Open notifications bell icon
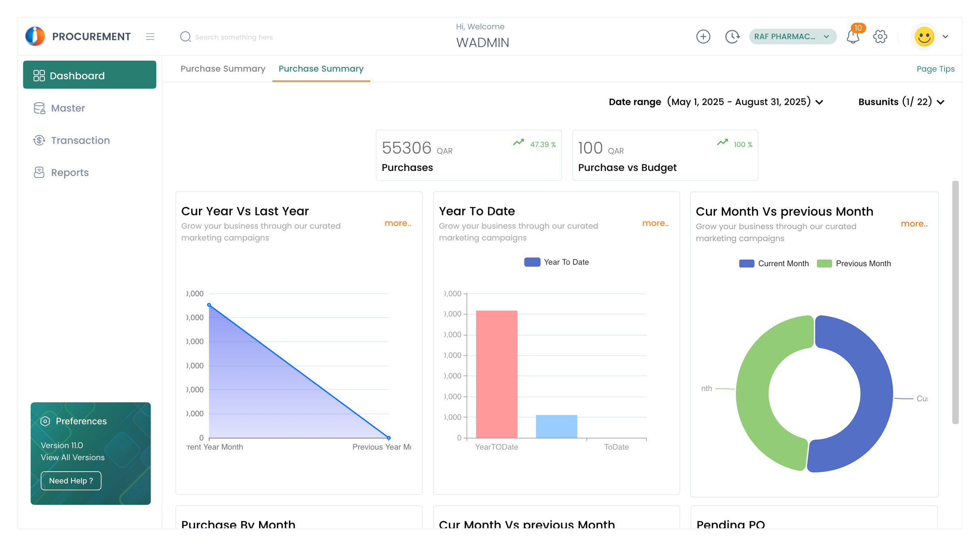Screen dimensions: 980x546 (x=853, y=36)
